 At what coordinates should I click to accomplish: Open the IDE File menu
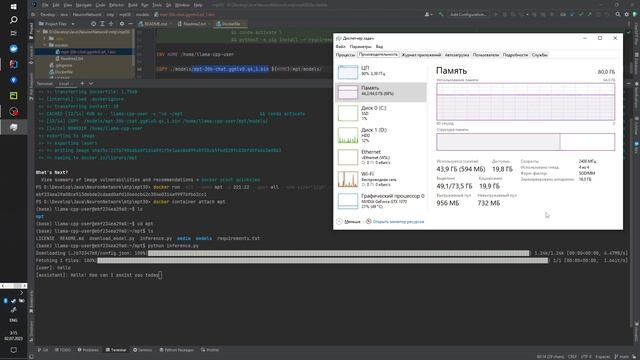point(45,5)
